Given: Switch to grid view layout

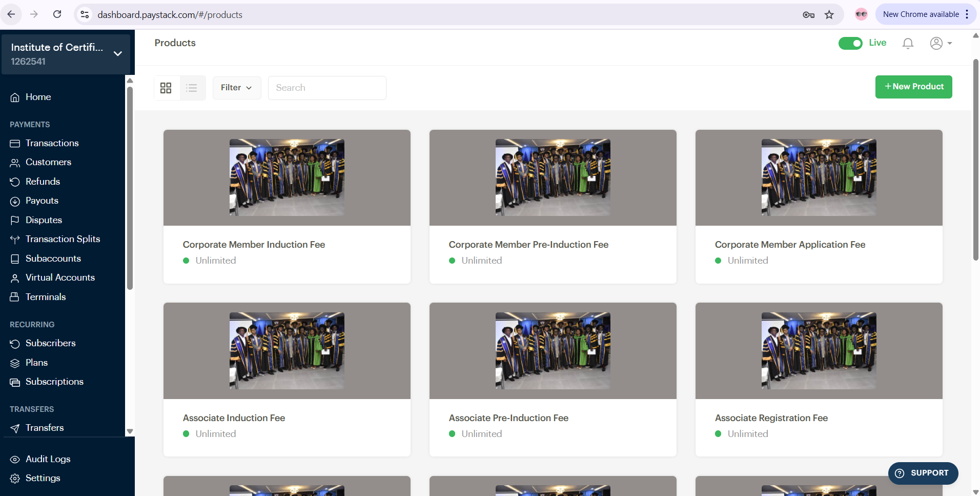Looking at the screenshot, I should point(166,88).
